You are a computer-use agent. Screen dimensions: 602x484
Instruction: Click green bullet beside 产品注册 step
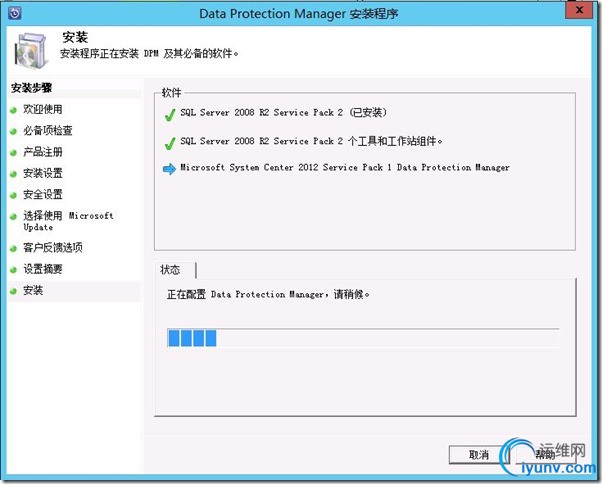click(13, 153)
